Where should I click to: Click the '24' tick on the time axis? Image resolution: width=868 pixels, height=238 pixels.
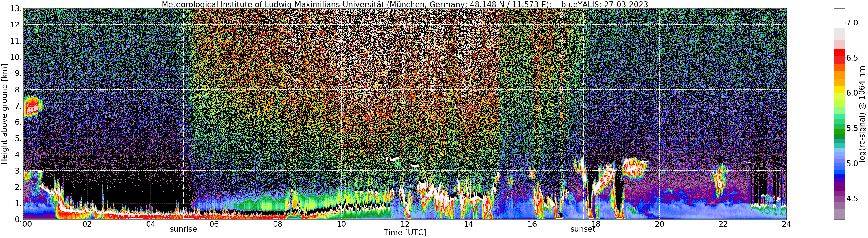786,224
